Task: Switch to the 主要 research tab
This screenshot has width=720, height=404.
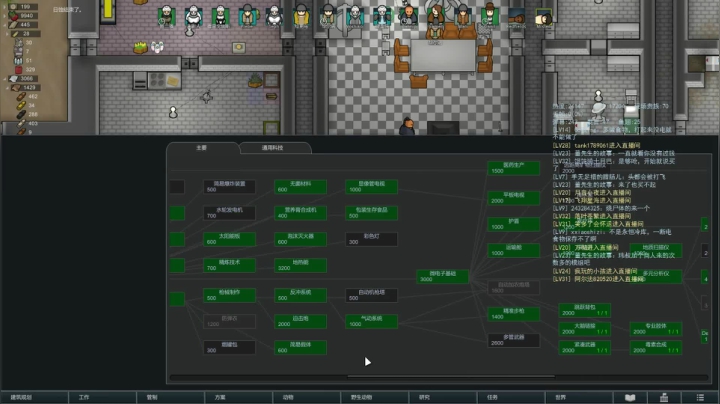Action: (202, 148)
